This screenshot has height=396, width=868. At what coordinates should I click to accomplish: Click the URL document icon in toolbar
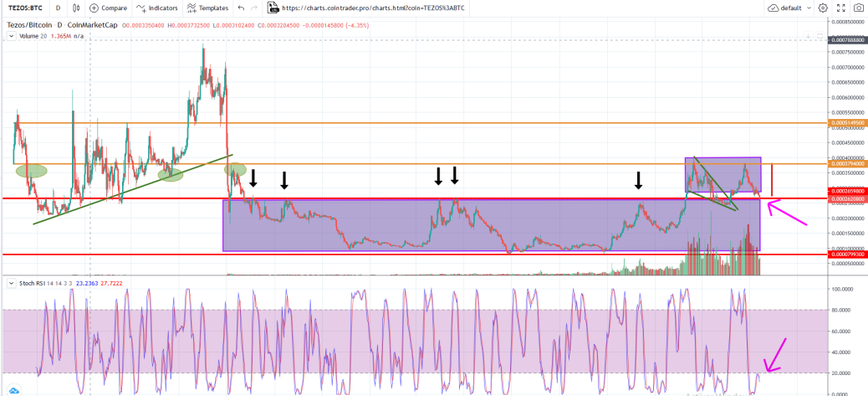(273, 8)
